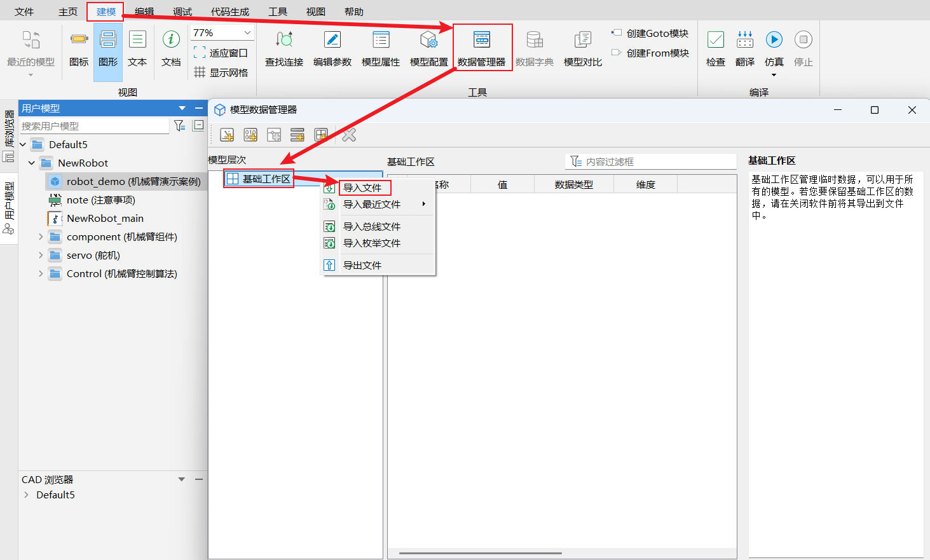Click 创建Goto模块 button
Viewport: 930px width, 560px height.
coord(650,33)
